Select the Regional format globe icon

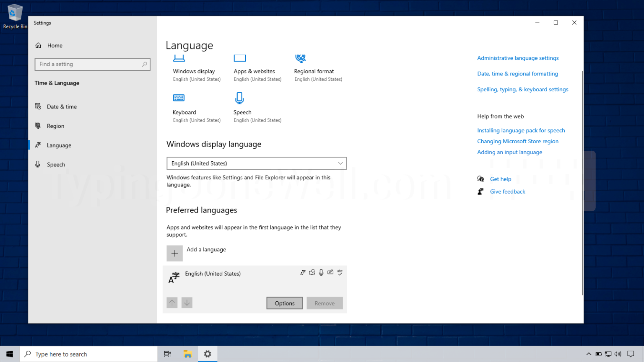300,58
